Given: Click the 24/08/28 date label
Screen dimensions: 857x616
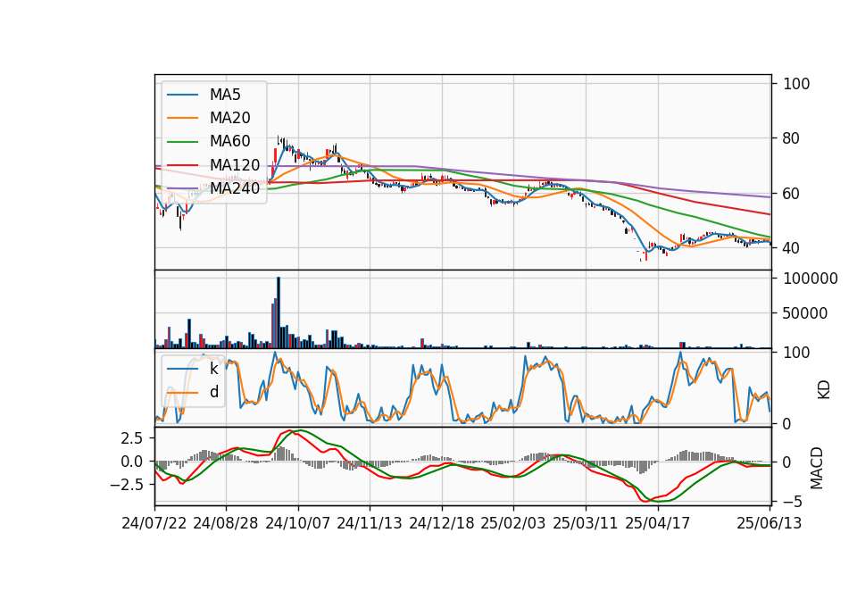Looking at the screenshot, I should 226,523.
